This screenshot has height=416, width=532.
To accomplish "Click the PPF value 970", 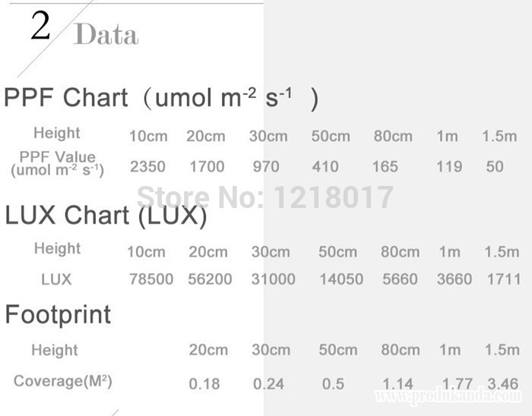I will [x=266, y=167].
